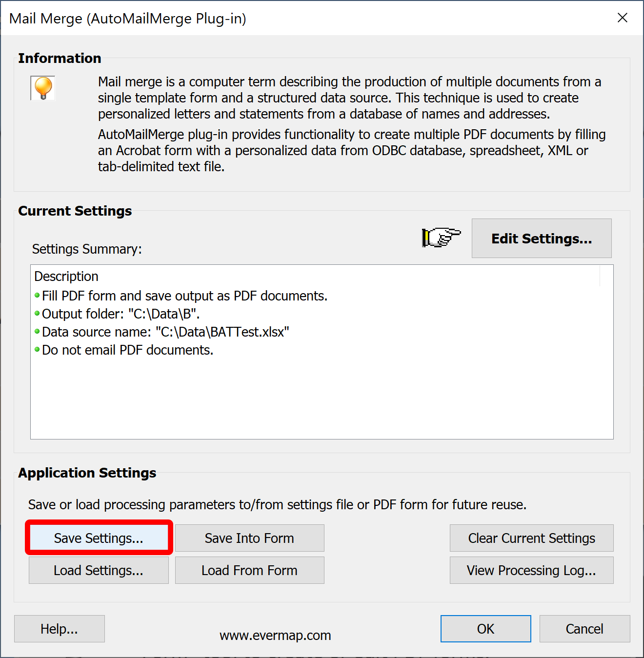Select the Do not email PDF line
This screenshot has height=658, width=644.
click(x=127, y=350)
